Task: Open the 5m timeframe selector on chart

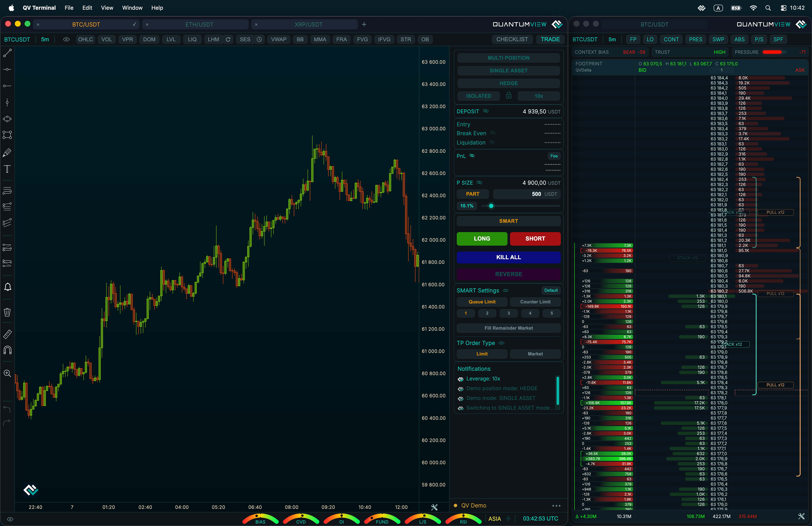Action: coord(45,40)
